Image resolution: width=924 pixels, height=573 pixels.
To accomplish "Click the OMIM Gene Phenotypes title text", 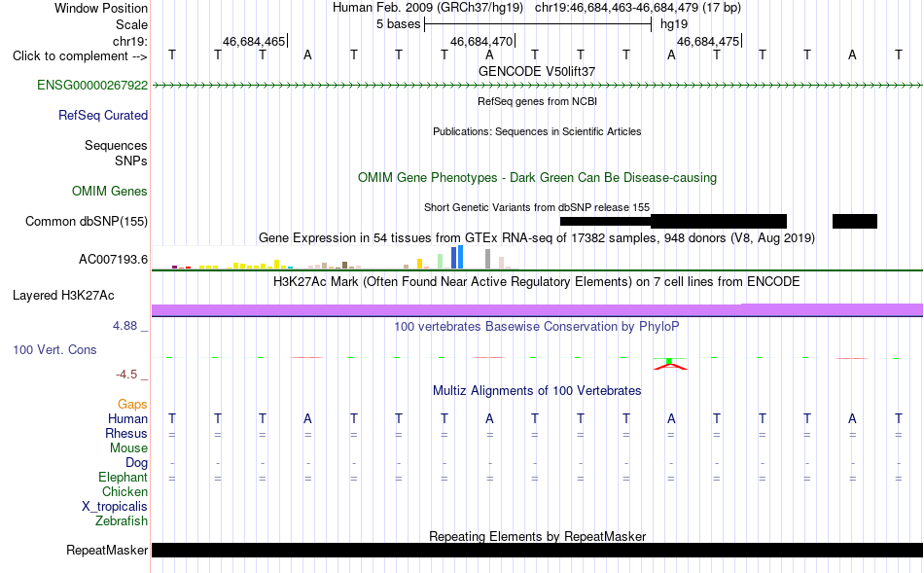I will pyautogui.click(x=538, y=177).
